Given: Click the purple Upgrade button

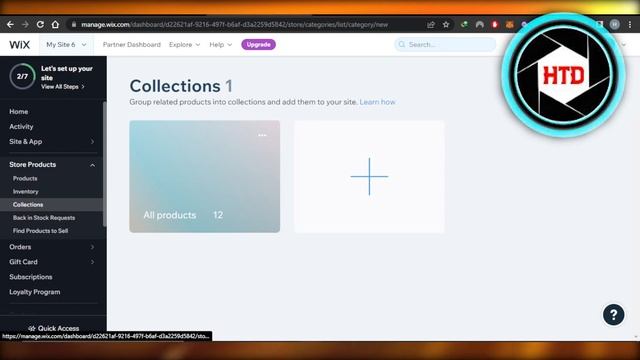Looking at the screenshot, I should pyautogui.click(x=258, y=44).
